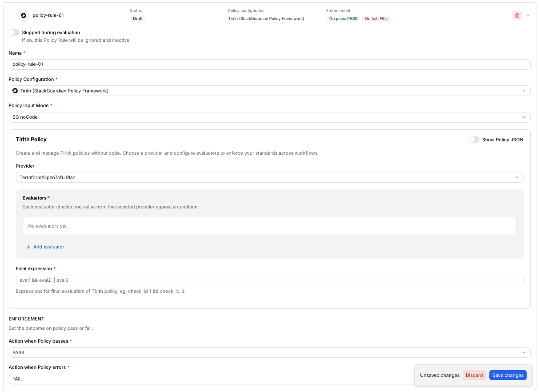Screen dimensions: 540x392
Task: Open the Policy Configuration dropdown
Action: tap(270, 91)
